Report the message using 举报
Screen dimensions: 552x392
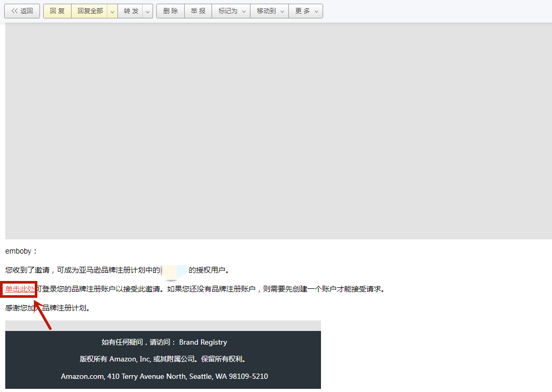point(198,11)
